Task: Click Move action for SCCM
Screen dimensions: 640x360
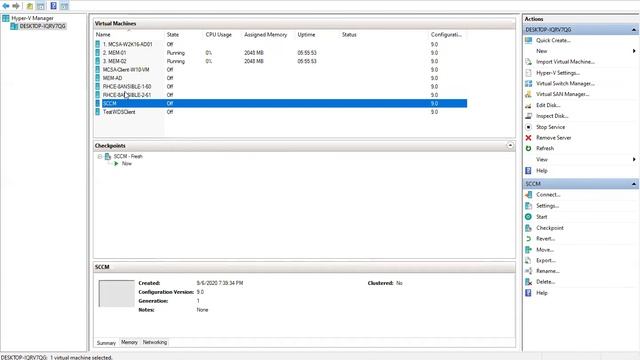Action: 545,249
